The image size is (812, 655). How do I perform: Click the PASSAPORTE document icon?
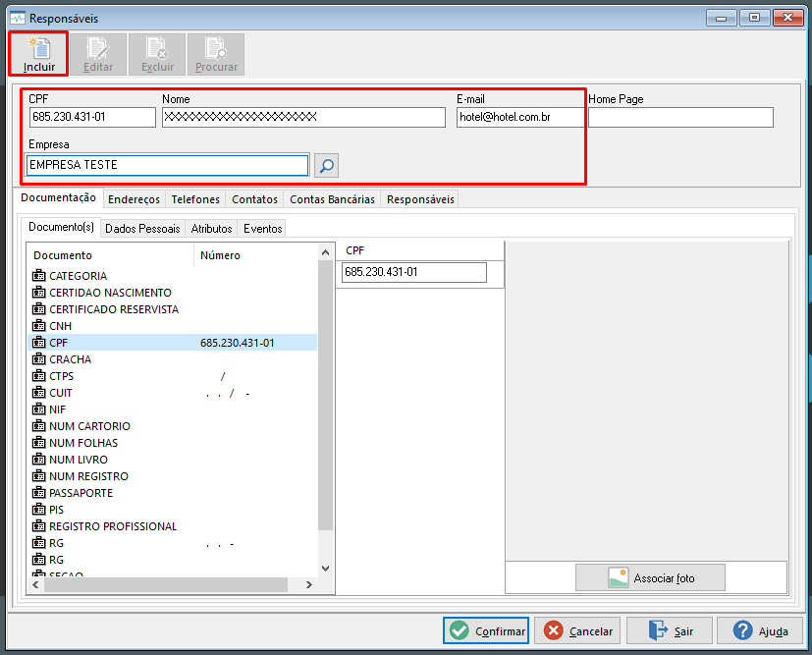coord(39,492)
